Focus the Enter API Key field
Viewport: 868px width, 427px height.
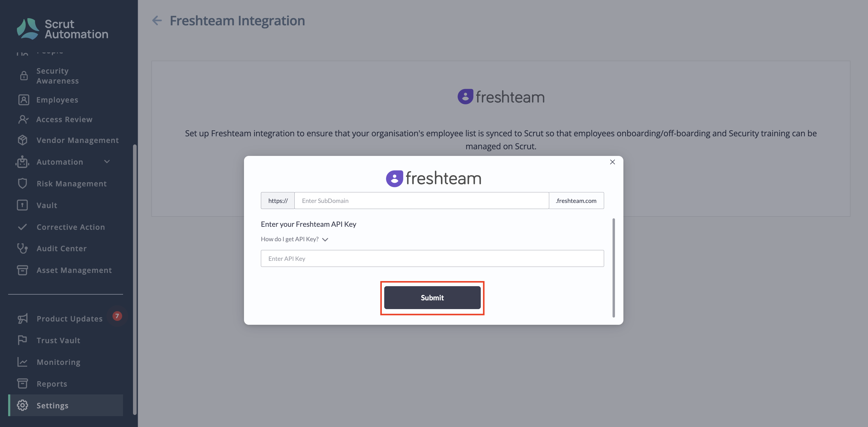[x=432, y=258]
